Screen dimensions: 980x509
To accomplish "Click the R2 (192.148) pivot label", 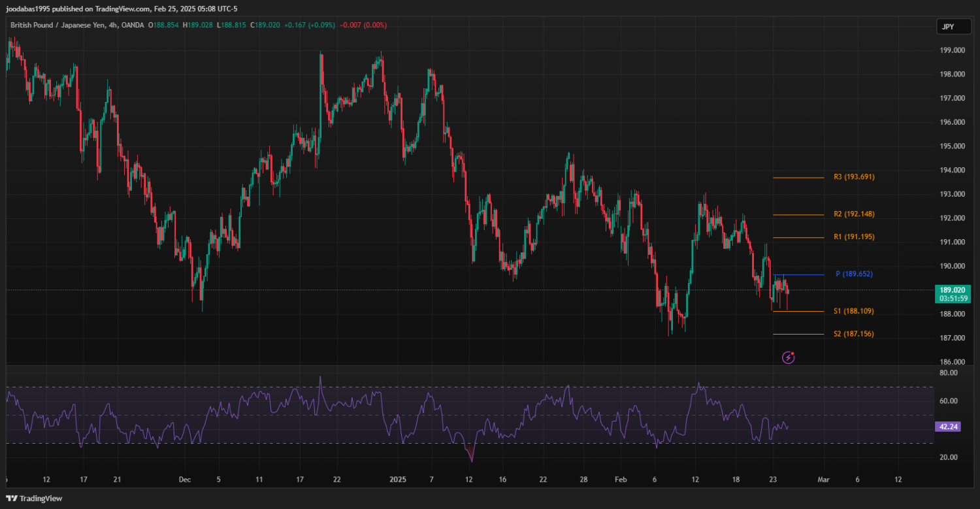I will tap(854, 214).
